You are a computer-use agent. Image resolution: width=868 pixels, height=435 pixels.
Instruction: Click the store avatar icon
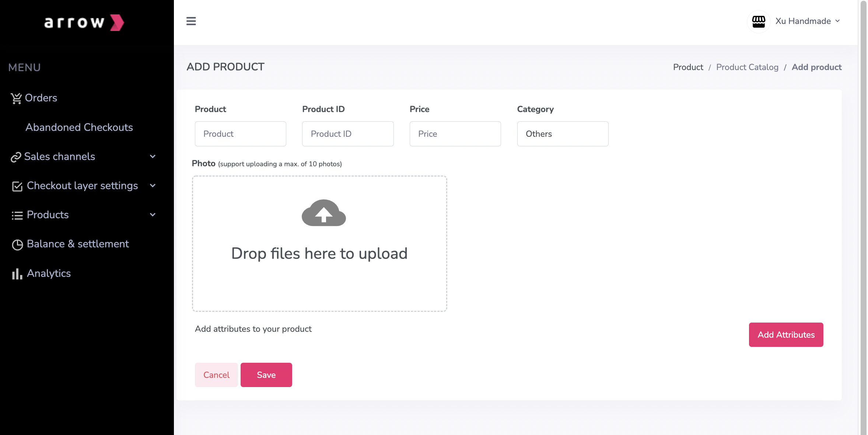758,21
